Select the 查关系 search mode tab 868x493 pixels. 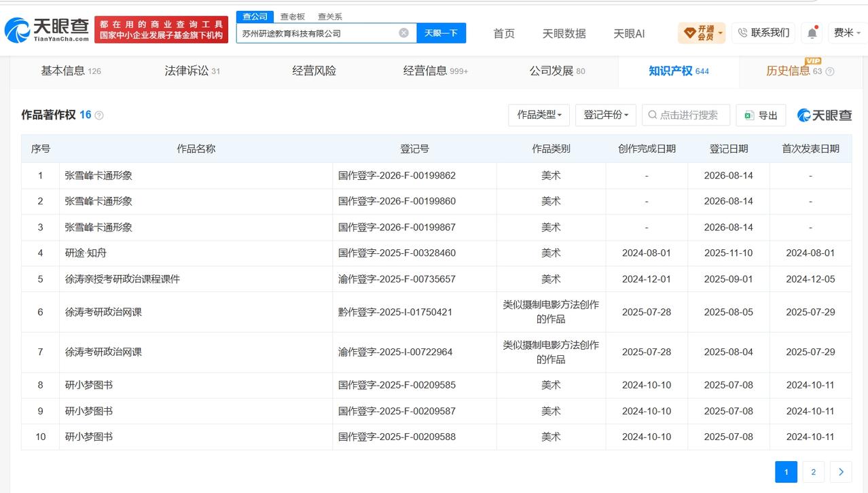[x=330, y=16]
